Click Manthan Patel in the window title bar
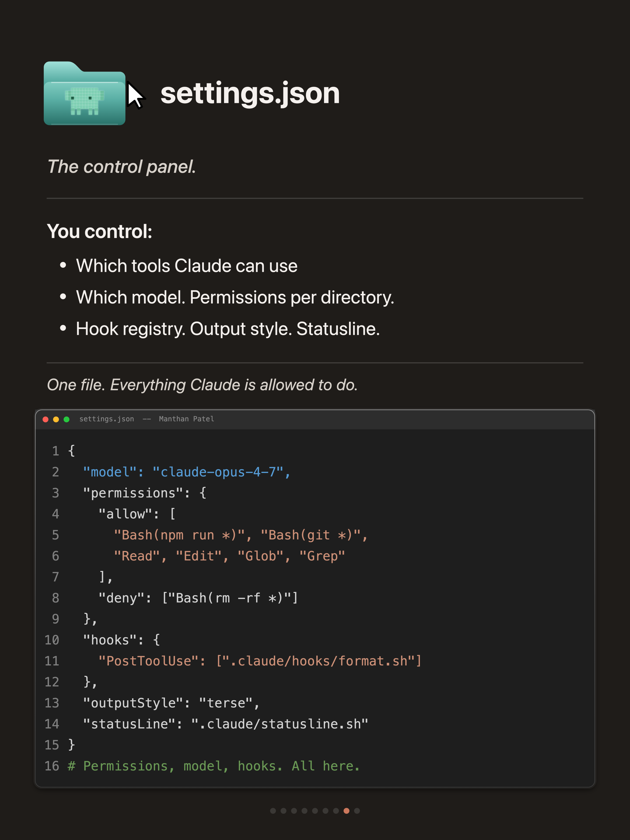630x840 pixels. point(186,419)
